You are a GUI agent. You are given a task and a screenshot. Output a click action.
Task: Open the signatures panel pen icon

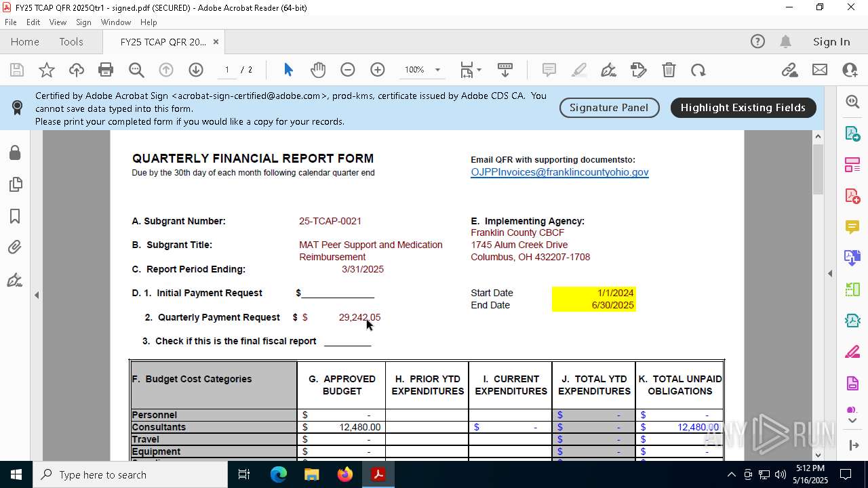point(15,280)
